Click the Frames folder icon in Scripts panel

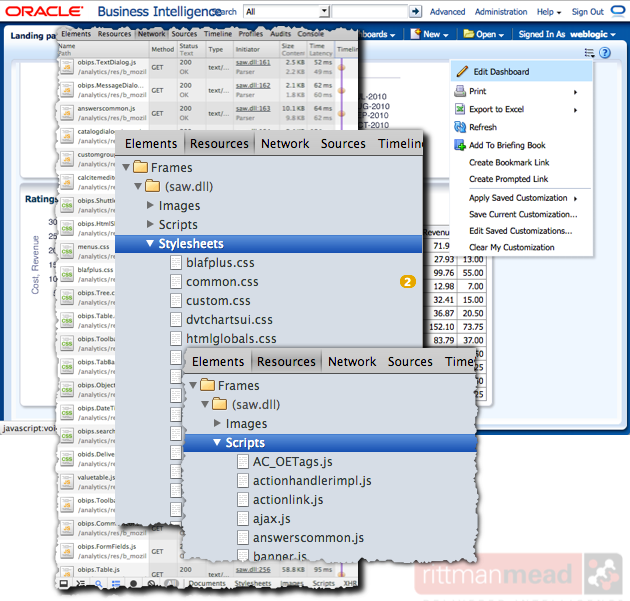pos(207,384)
